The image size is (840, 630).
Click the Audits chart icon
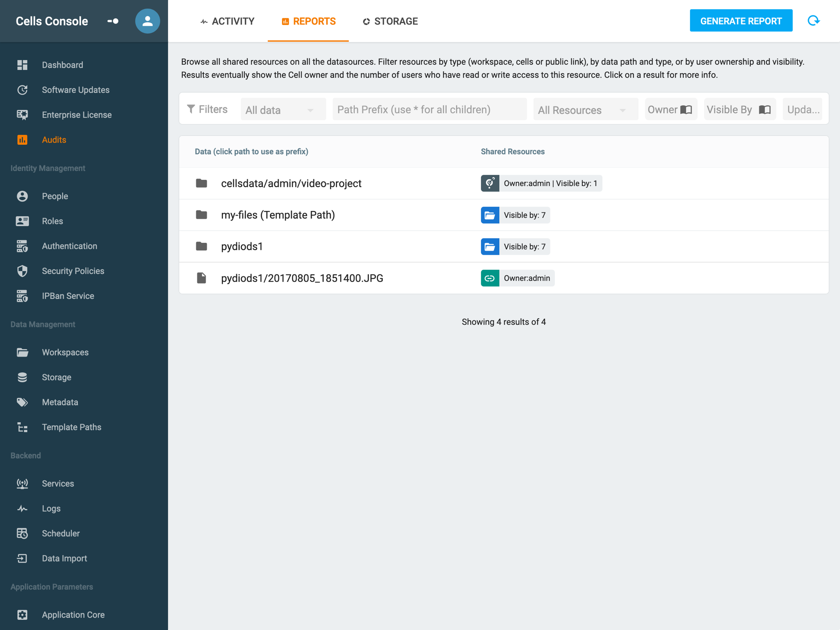click(x=22, y=140)
